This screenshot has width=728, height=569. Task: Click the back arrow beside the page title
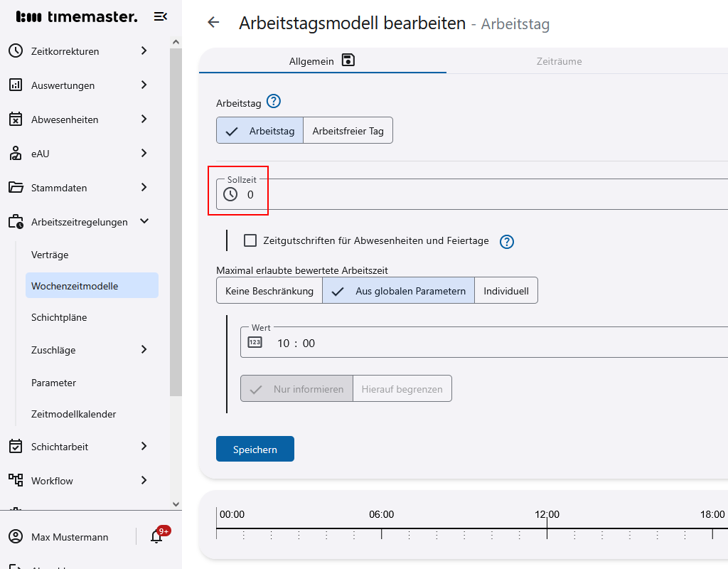[213, 23]
